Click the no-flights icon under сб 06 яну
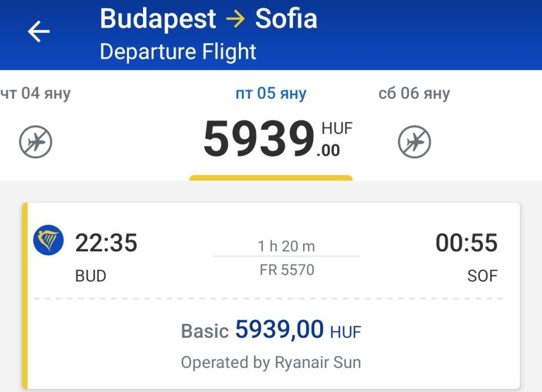The image size is (542, 392). point(414,142)
